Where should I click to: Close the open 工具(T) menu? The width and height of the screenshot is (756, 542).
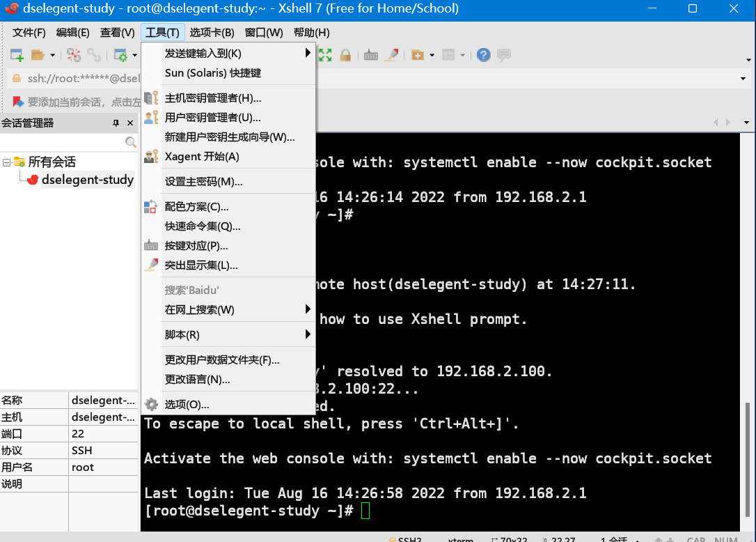tap(162, 32)
